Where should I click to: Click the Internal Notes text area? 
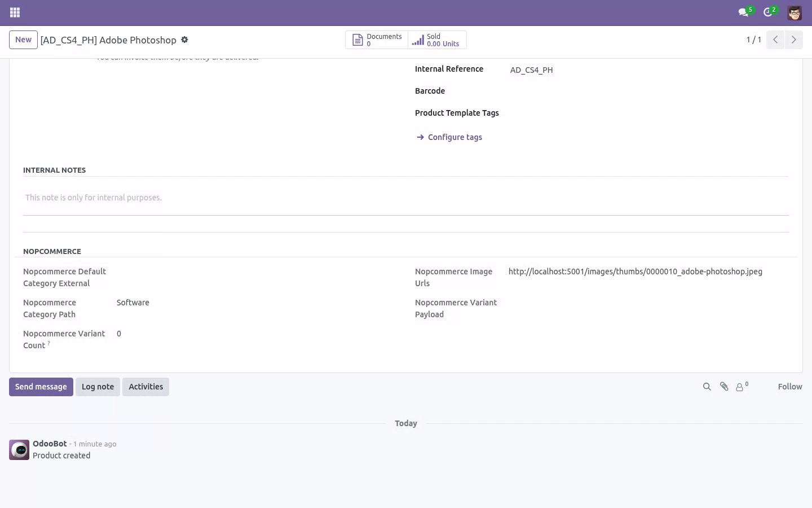(406, 198)
